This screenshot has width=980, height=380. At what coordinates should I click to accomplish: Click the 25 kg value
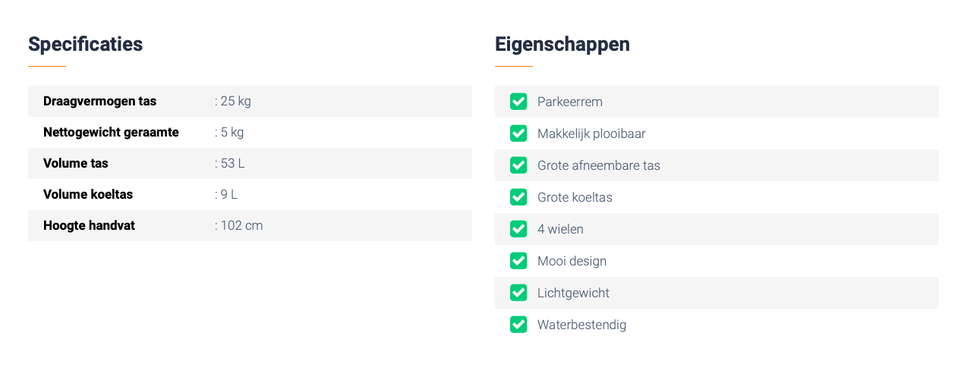pos(235,101)
